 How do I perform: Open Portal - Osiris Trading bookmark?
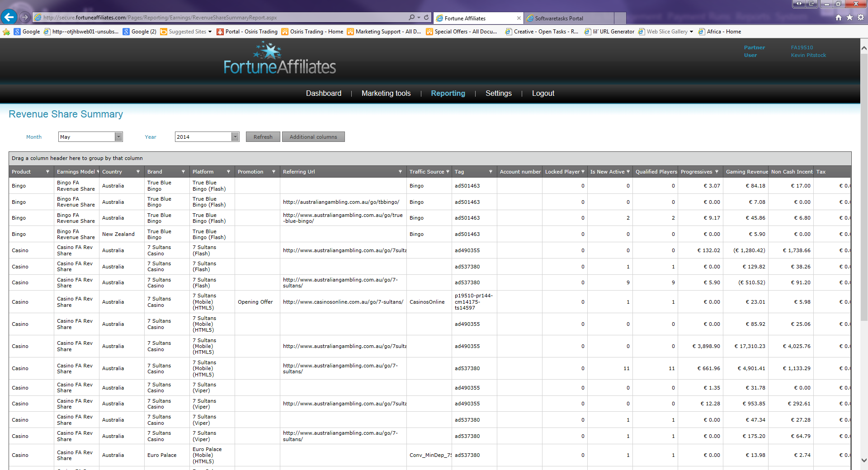[x=247, y=32]
